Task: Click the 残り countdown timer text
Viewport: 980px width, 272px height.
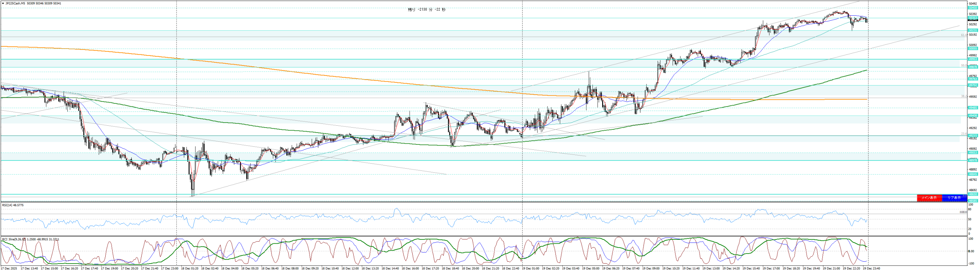Action: (x=426, y=10)
